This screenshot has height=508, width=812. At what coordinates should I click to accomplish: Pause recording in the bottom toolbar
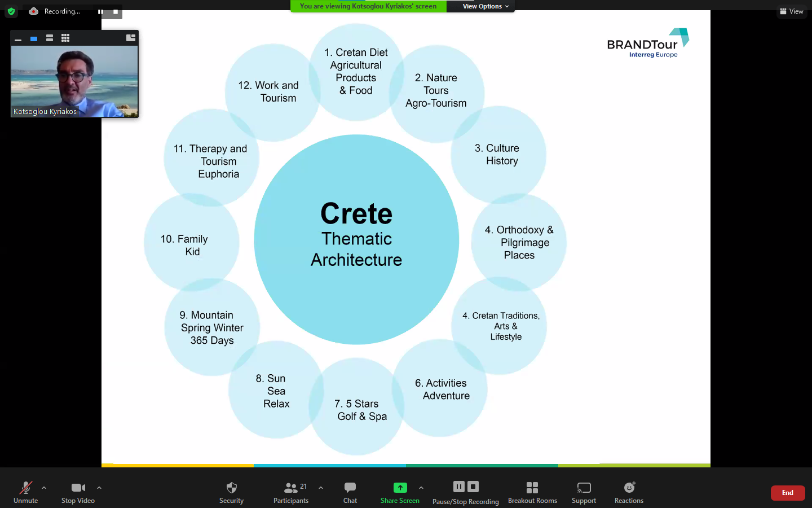point(459,487)
